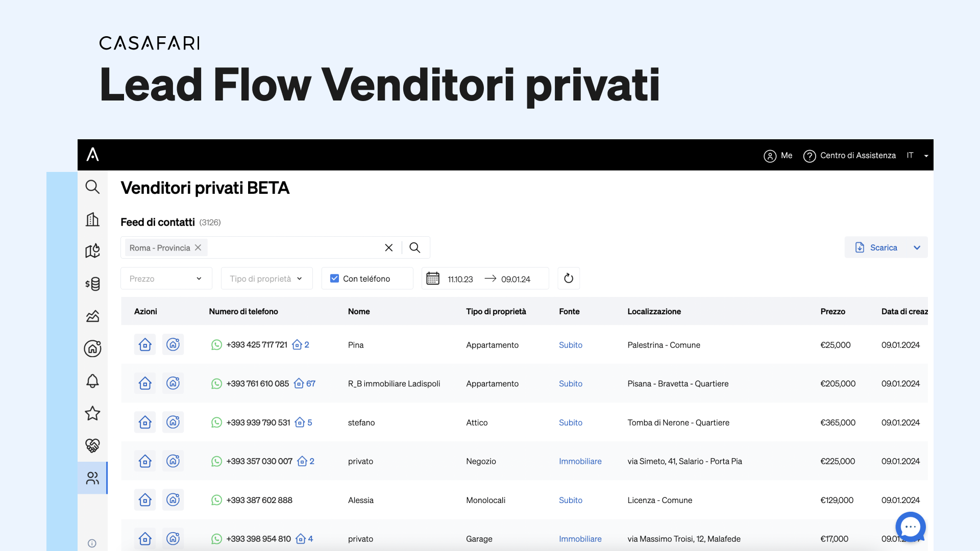Select the phone number +393 387 602 888
Viewport: 980px width, 551px height.
[259, 500]
